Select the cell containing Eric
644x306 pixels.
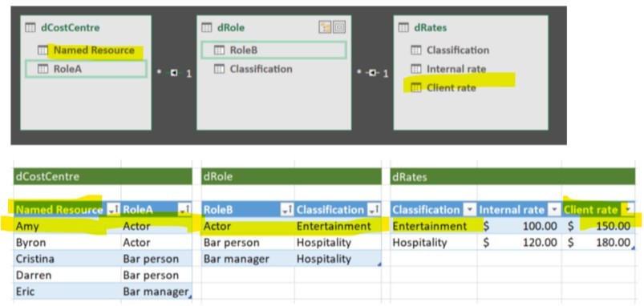[67, 292]
